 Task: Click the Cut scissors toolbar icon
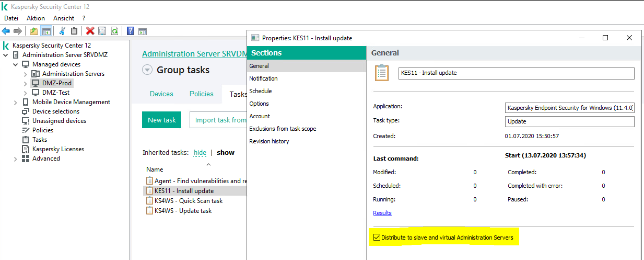point(62,31)
